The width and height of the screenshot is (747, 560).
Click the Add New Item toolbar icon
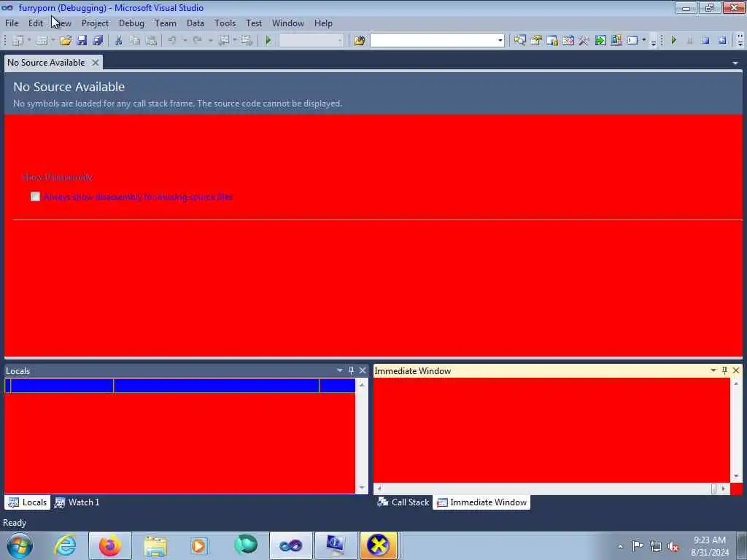click(42, 41)
